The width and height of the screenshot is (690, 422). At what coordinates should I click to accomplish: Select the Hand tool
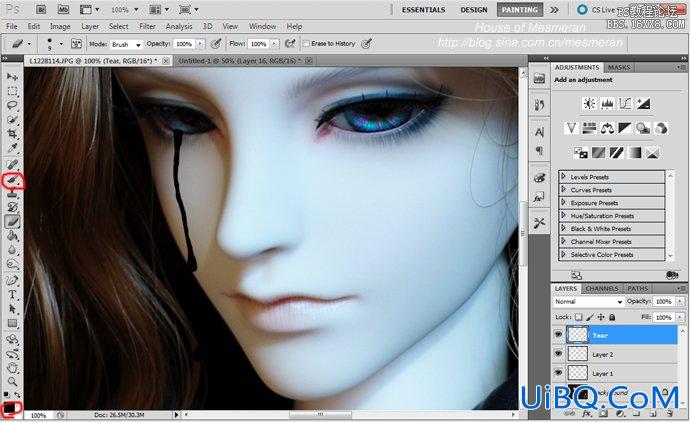coord(12,367)
